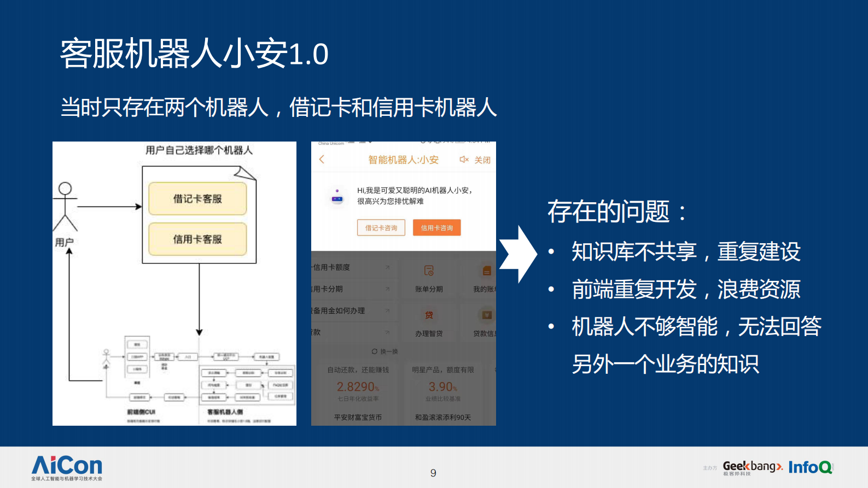Click the user stick figure labeled 用户
Viewport: 868px width, 488px height.
click(65, 207)
